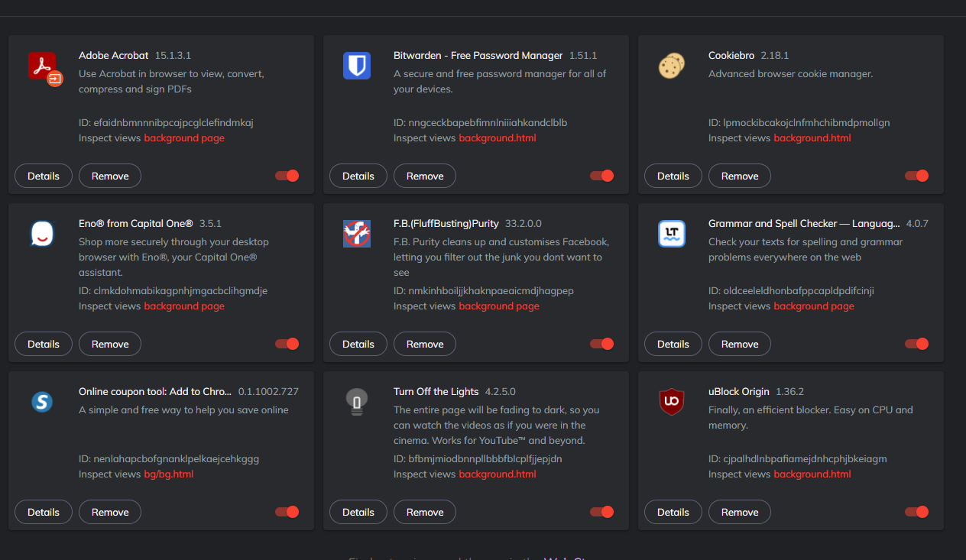This screenshot has height=560, width=966.
Task: Click Turn Off the Lights version 4.2.5.0
Action: click(x=501, y=392)
